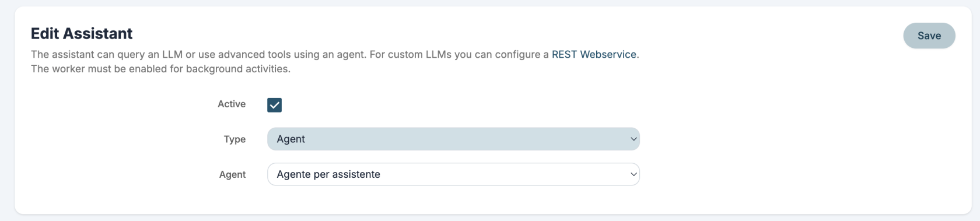Select the 'Agente per assistente' value text
Viewport: 980px width, 221px height.
pyautogui.click(x=328, y=174)
